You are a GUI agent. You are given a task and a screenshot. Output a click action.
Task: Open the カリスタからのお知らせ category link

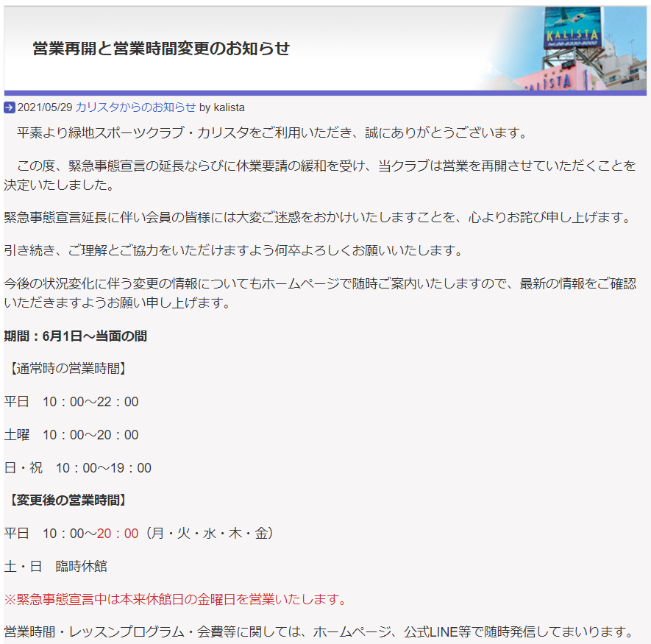point(135,107)
